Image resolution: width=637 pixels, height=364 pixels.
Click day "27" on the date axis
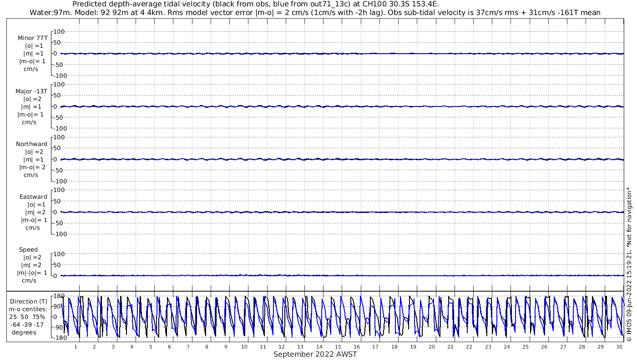click(563, 347)
